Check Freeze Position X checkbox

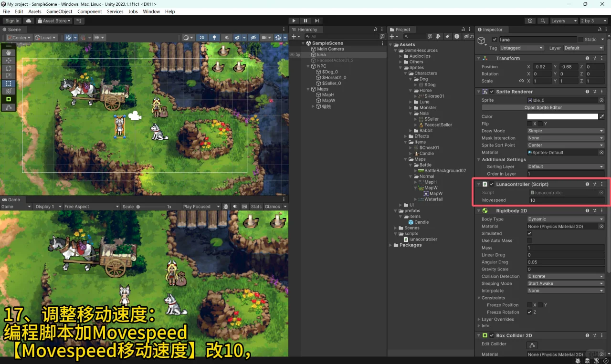coord(529,305)
